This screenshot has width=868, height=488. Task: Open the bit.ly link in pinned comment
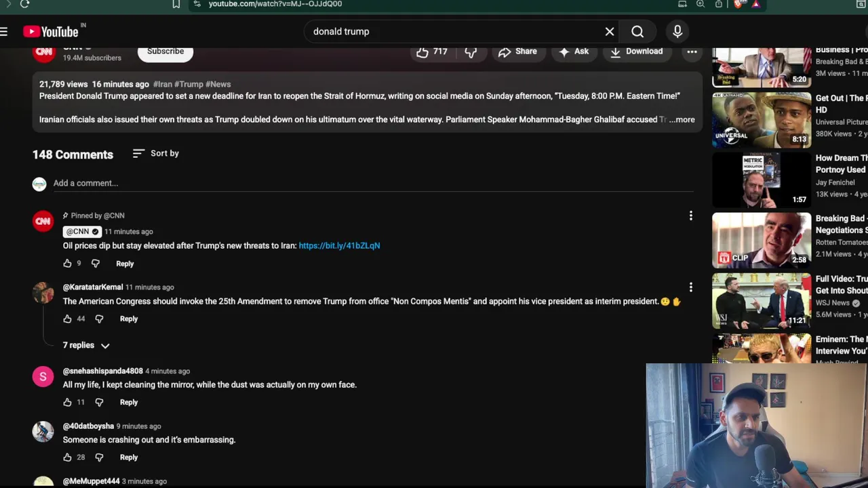point(339,245)
